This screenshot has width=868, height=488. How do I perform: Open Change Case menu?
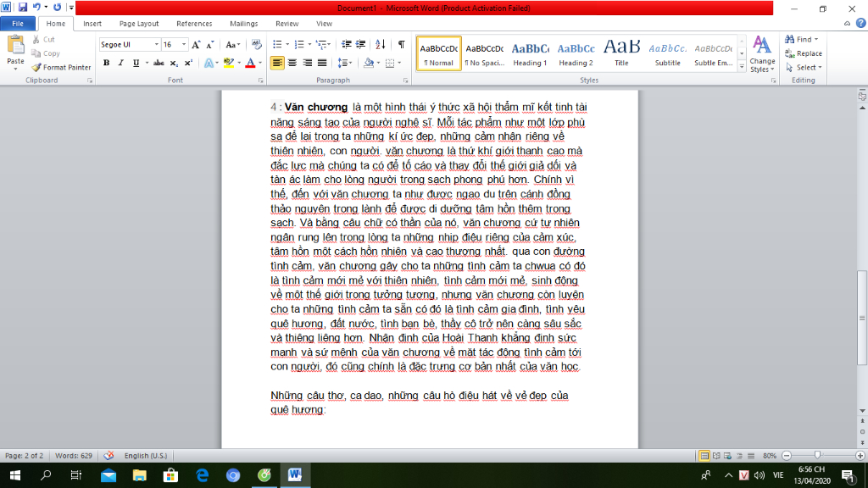[232, 45]
